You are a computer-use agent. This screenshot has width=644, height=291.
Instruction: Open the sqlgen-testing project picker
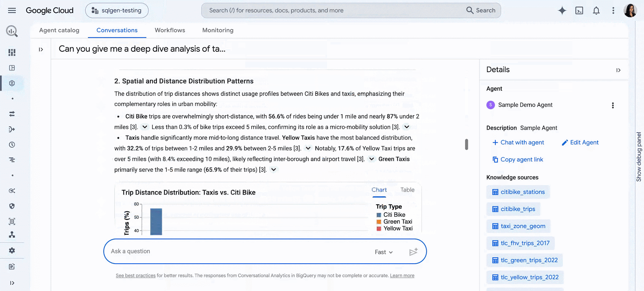pos(117,10)
